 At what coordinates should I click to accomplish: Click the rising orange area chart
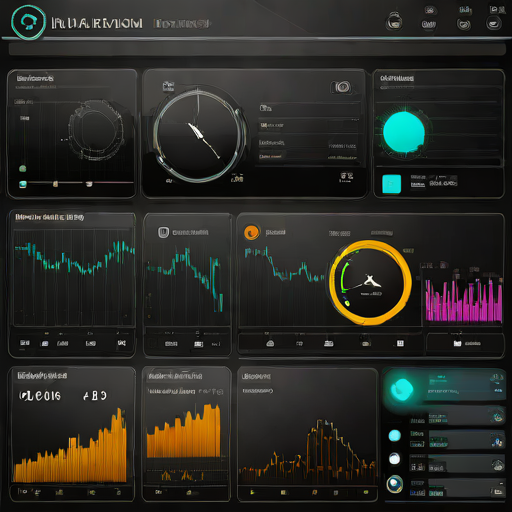tap(70, 445)
